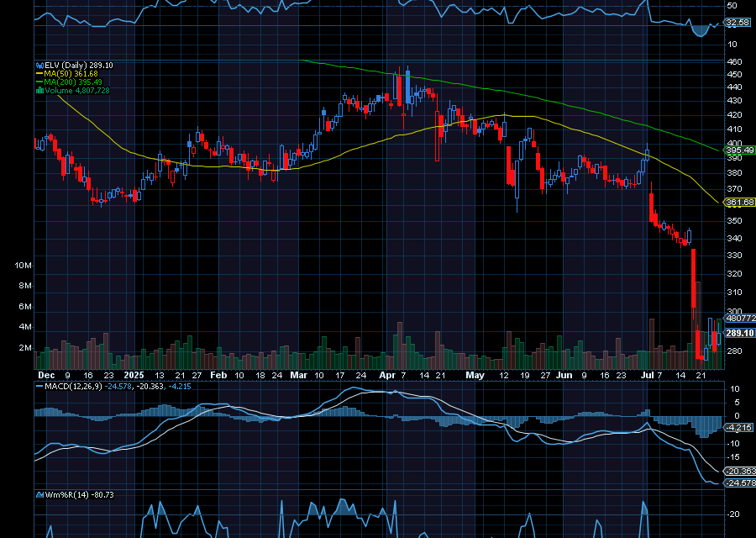Click the -24.578 MACD tag on right axis
This screenshot has width=756, height=538.
[x=741, y=483]
